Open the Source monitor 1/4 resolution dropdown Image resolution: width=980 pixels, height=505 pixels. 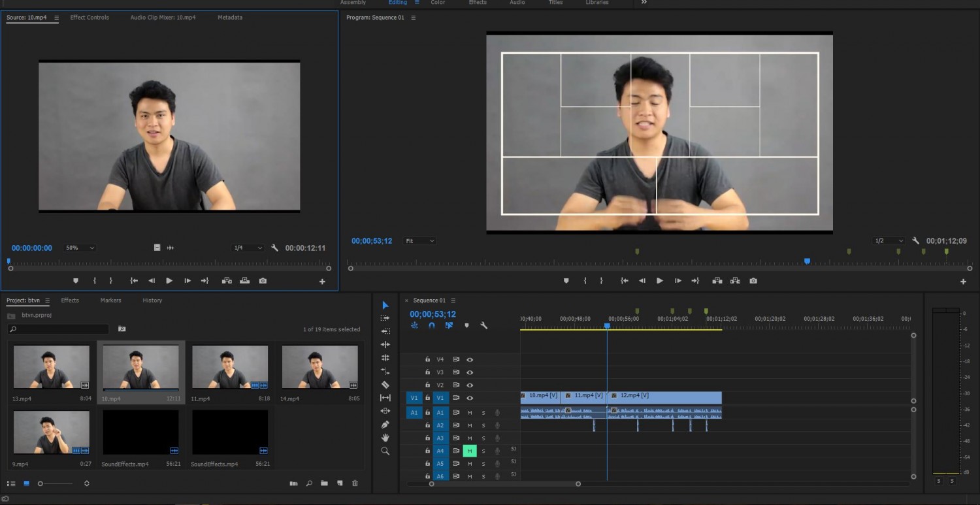point(248,248)
